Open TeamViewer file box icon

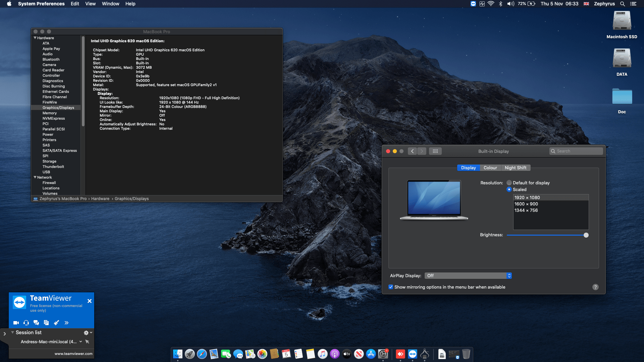pyautogui.click(x=46, y=323)
